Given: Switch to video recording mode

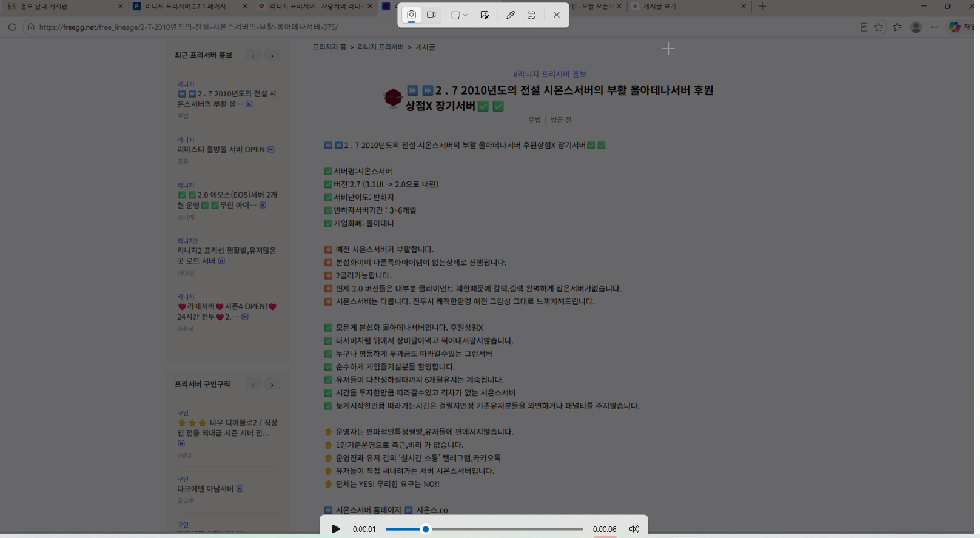Looking at the screenshot, I should tap(431, 15).
